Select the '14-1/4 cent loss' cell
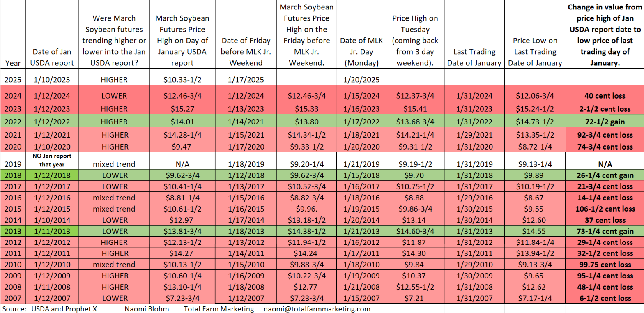The height and width of the screenshot is (313, 644). click(605, 197)
